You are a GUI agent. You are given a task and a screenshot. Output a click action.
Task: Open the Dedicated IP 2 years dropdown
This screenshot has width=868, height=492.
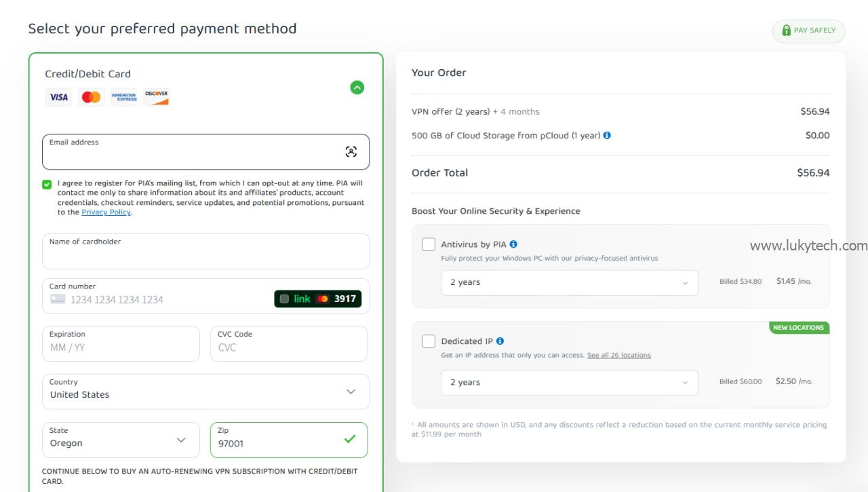pos(569,382)
